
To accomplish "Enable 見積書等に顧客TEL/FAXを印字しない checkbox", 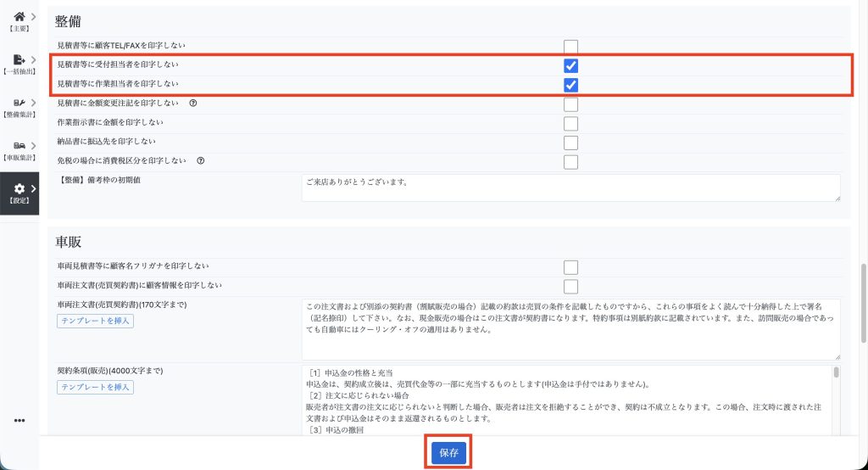I will click(571, 47).
